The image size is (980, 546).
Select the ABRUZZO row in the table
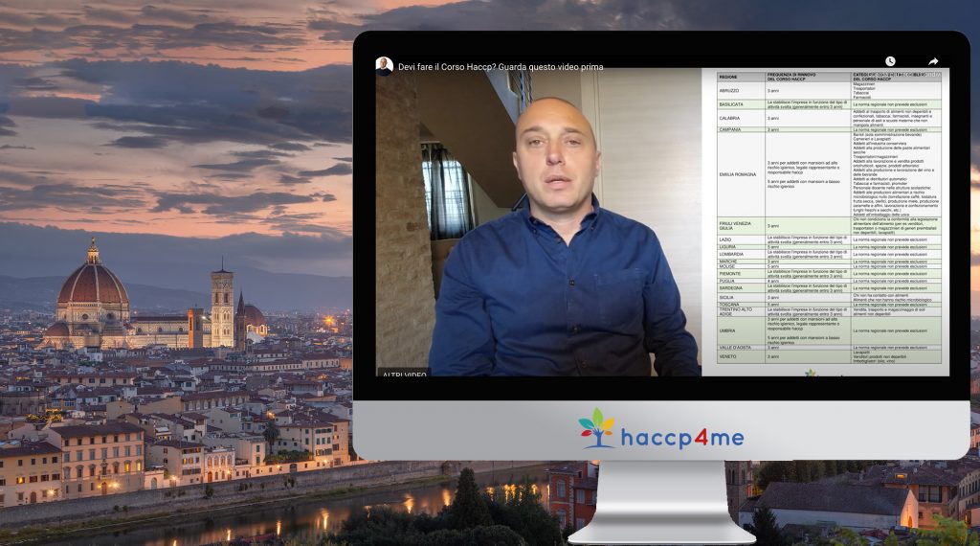tap(729, 90)
